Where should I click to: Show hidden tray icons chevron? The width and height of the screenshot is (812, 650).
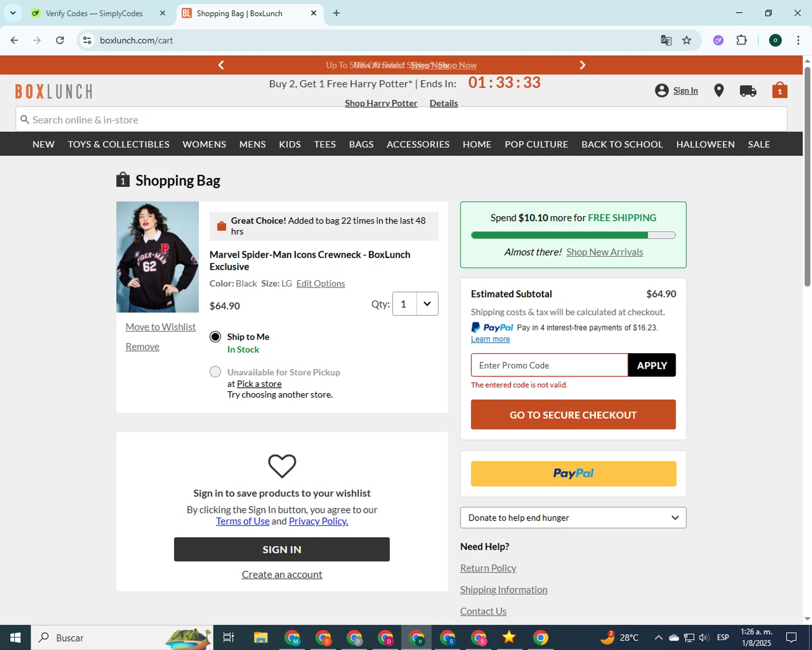[658, 638]
